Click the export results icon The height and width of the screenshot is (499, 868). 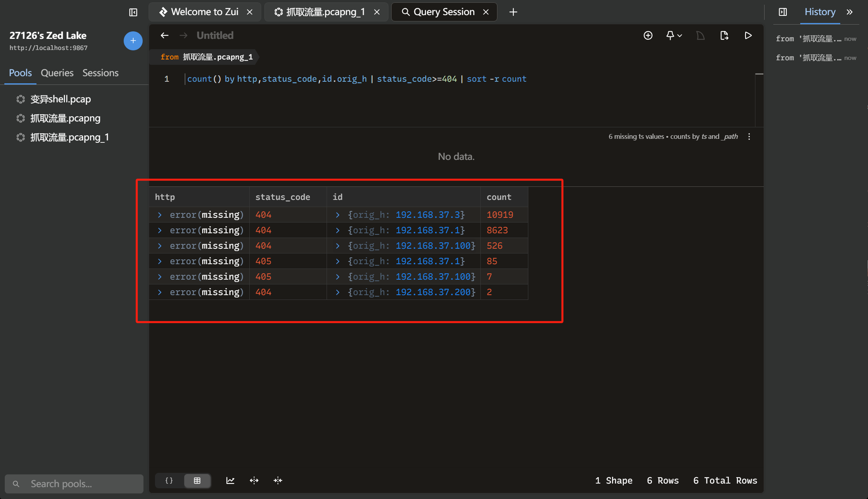(x=724, y=36)
